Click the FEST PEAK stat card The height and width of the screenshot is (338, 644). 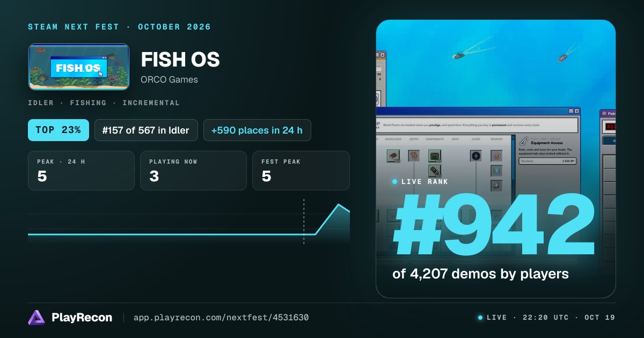pos(301,171)
